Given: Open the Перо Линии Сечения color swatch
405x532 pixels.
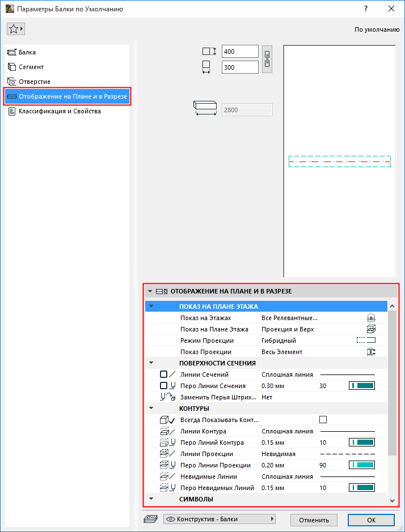Looking at the screenshot, I should 362,386.
